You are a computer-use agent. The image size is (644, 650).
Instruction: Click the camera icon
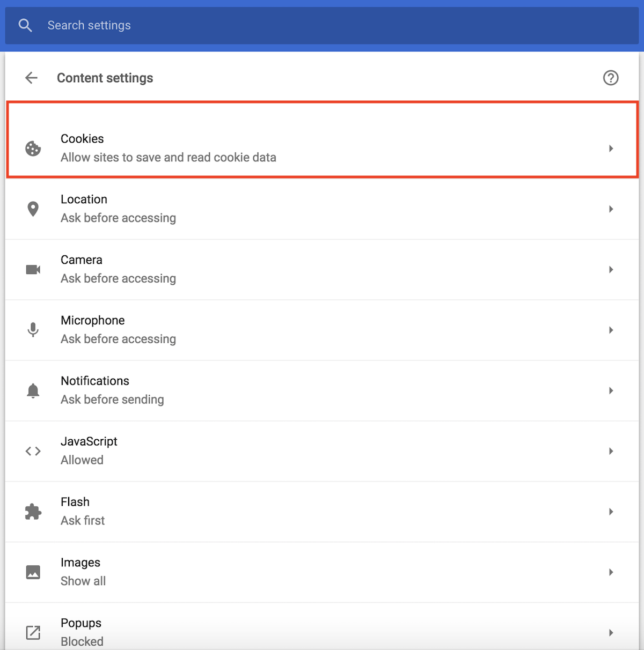(x=33, y=269)
